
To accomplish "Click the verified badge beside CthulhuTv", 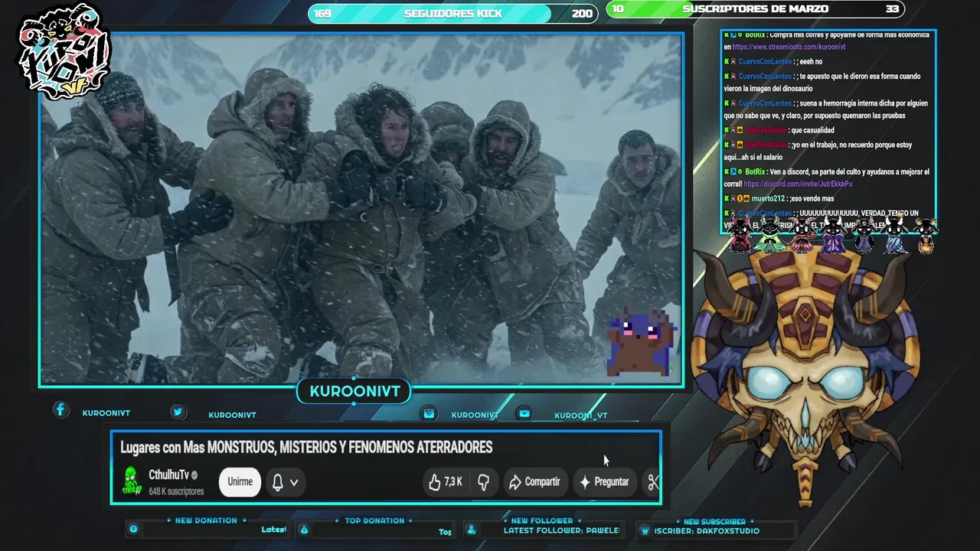I will pos(194,475).
